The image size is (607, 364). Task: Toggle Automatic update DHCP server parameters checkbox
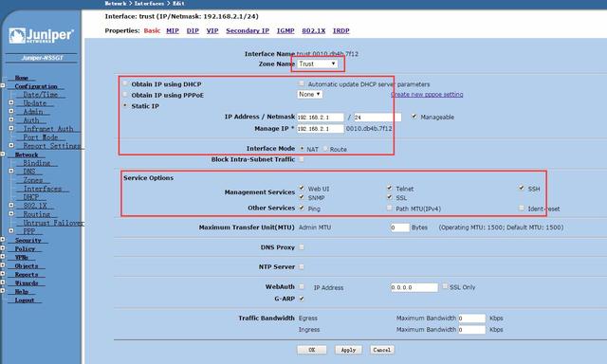click(x=302, y=83)
